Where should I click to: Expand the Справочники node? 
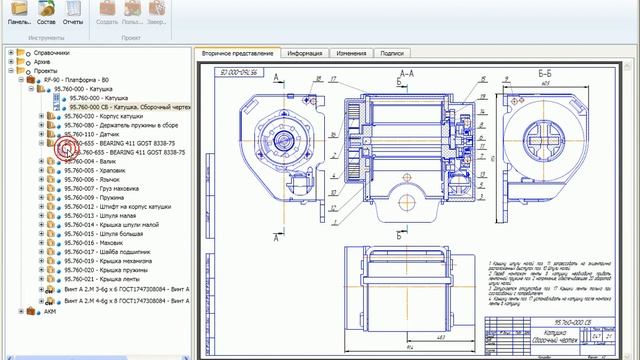11,53
